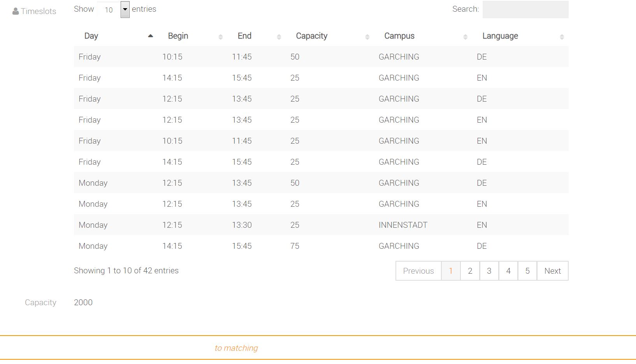Focus the Search input field
The image size is (636, 364).
click(525, 9)
